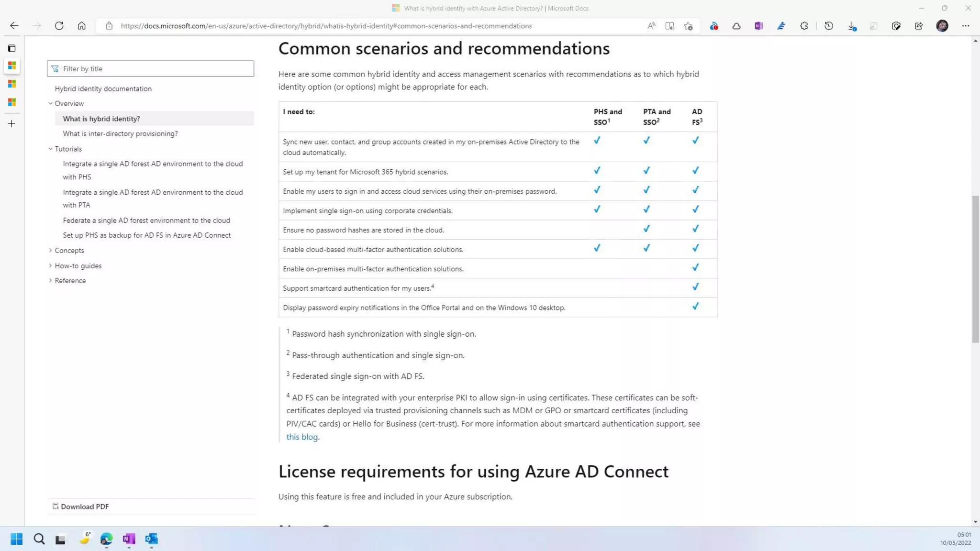
Task: Follow the 'this blog' link
Action: [x=301, y=437]
